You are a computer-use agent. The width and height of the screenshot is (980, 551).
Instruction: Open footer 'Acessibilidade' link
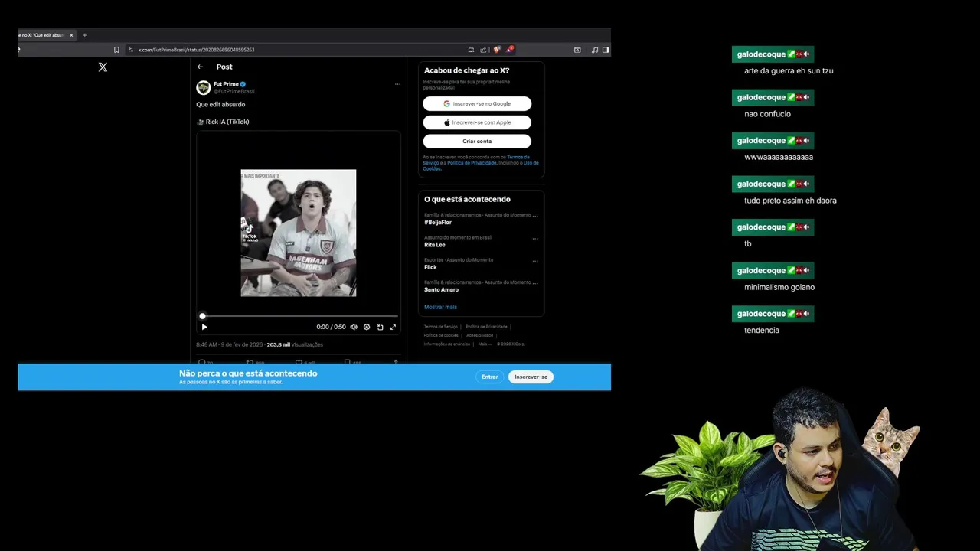(x=479, y=335)
